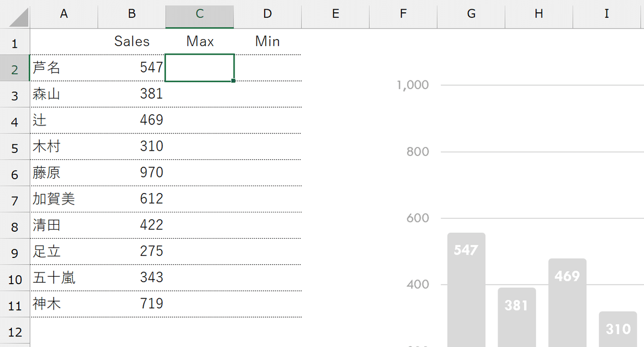Click the cell containing 藤原
Viewport: 644px width, 347px height.
[64, 173]
